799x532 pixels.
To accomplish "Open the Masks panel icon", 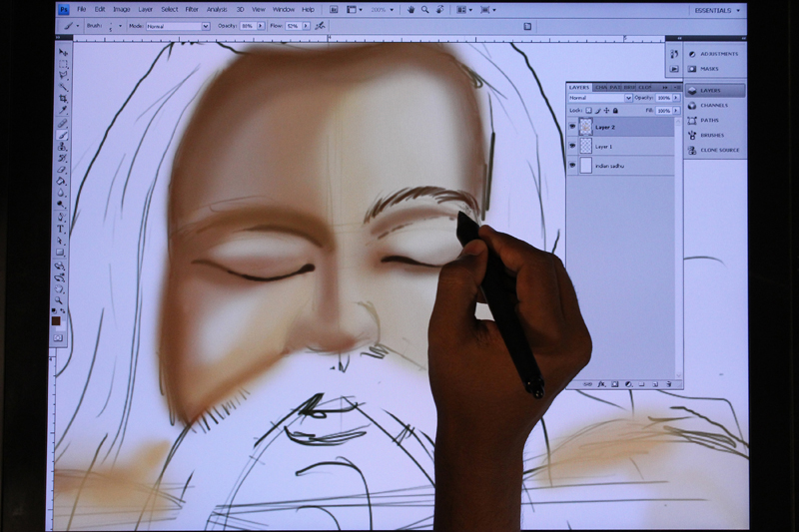I will click(x=692, y=69).
